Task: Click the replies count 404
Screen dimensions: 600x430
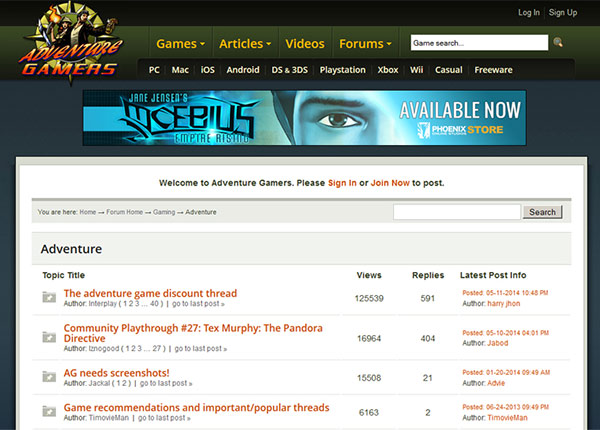Action: tap(427, 338)
